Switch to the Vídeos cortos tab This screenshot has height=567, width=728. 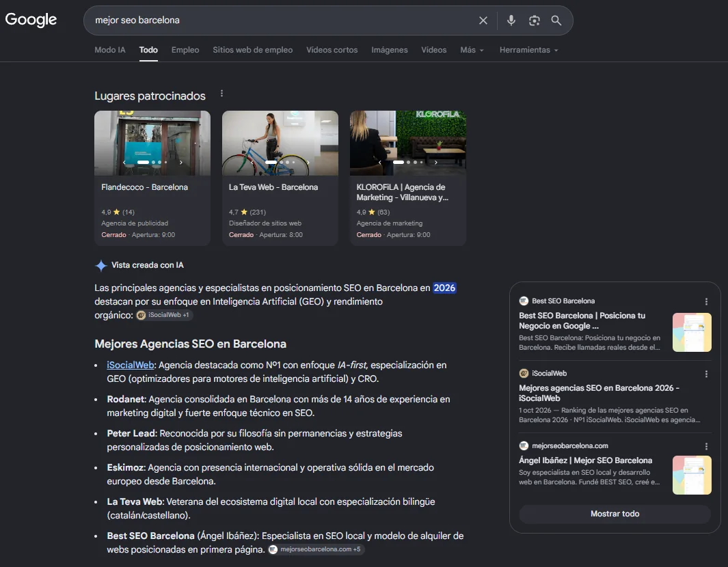tap(332, 50)
